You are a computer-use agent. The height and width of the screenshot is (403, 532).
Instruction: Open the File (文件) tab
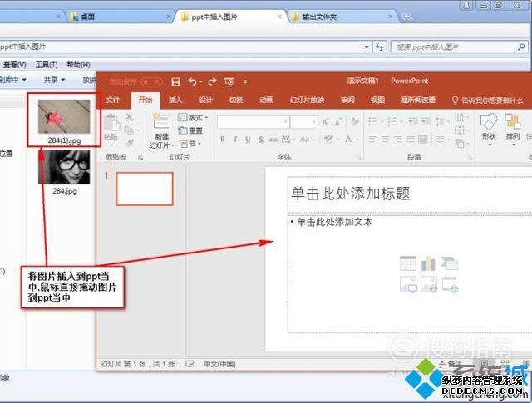113,100
